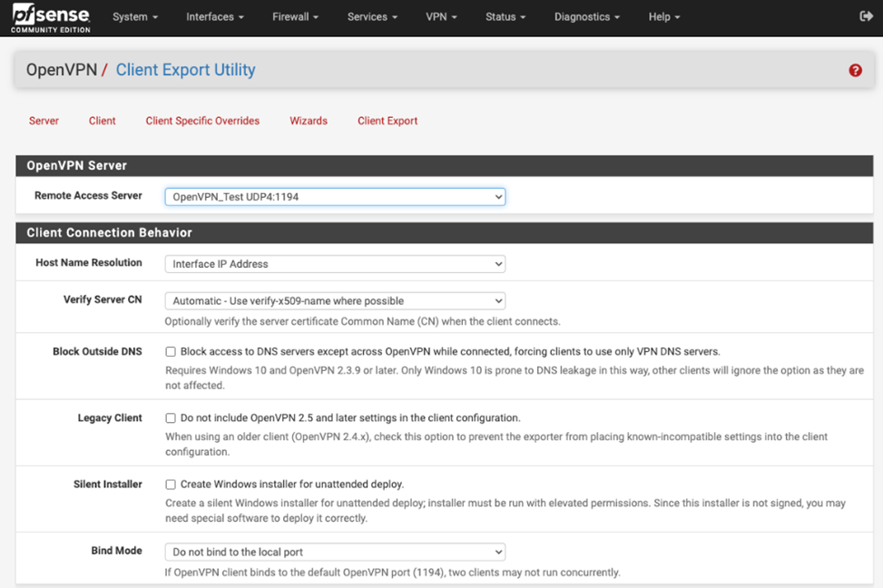This screenshot has height=588, width=883.
Task: Click the pfSense Community Edition logo
Action: [51, 18]
